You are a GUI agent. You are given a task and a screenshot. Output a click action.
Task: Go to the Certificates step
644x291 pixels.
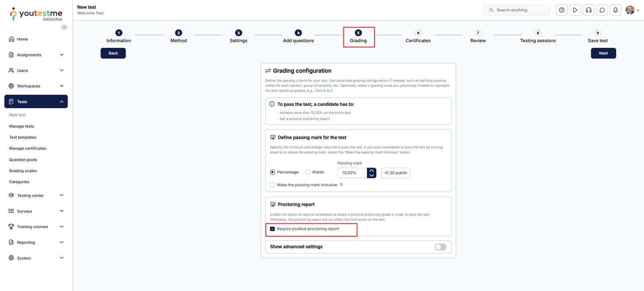click(418, 37)
